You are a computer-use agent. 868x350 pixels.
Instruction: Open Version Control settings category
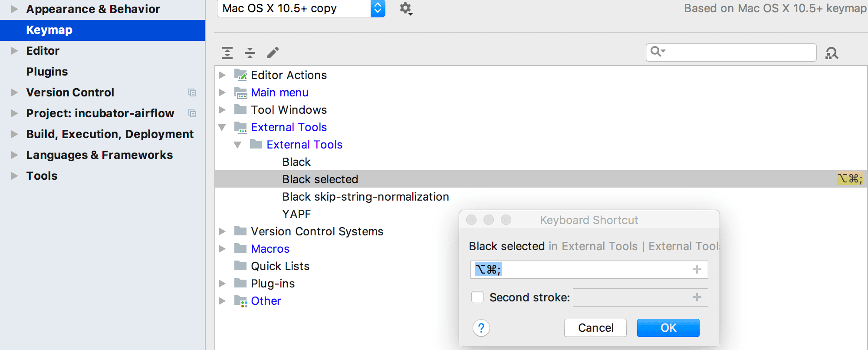coord(70,92)
